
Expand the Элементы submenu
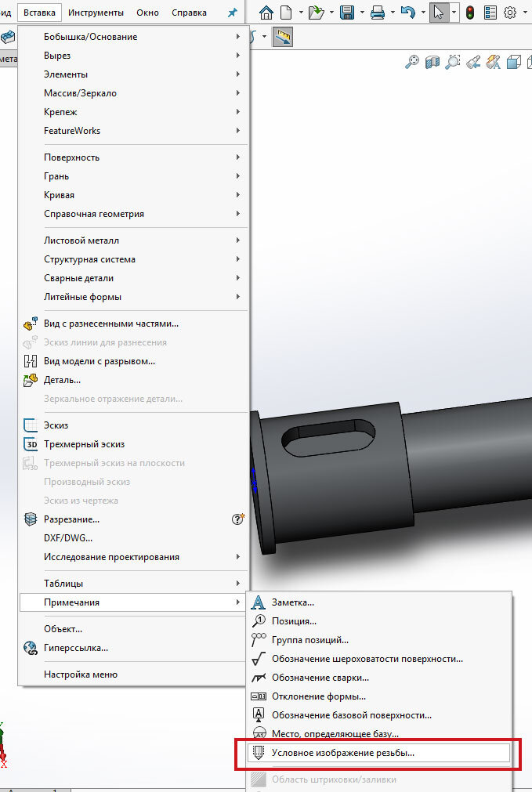click(133, 74)
